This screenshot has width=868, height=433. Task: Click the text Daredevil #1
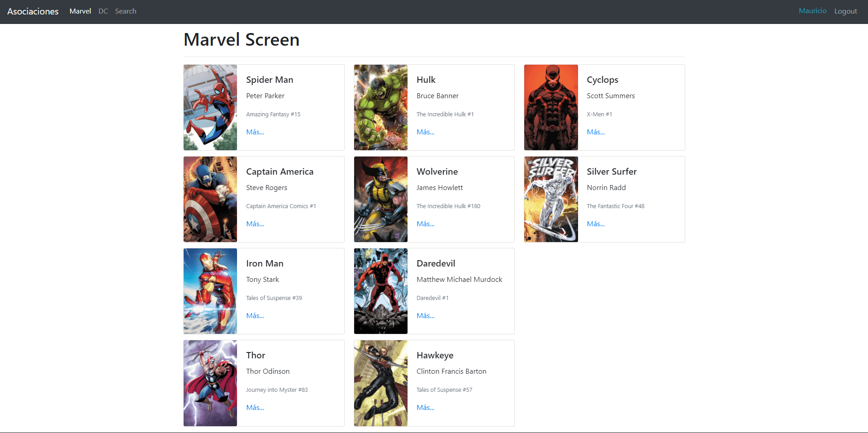point(432,298)
